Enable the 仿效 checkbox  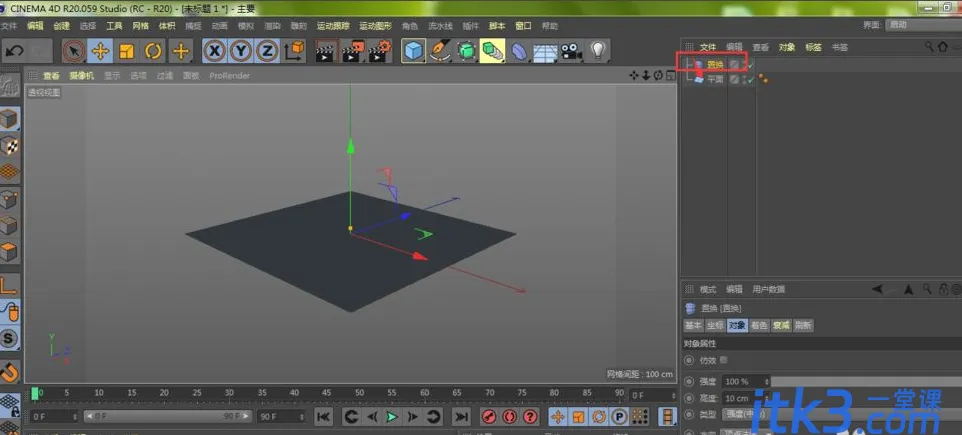coord(723,360)
